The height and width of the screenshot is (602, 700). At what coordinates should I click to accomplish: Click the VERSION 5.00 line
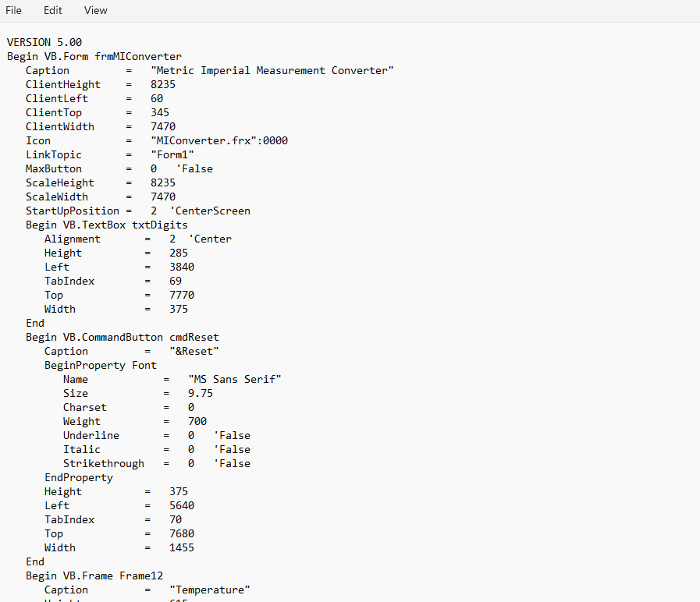(x=44, y=42)
